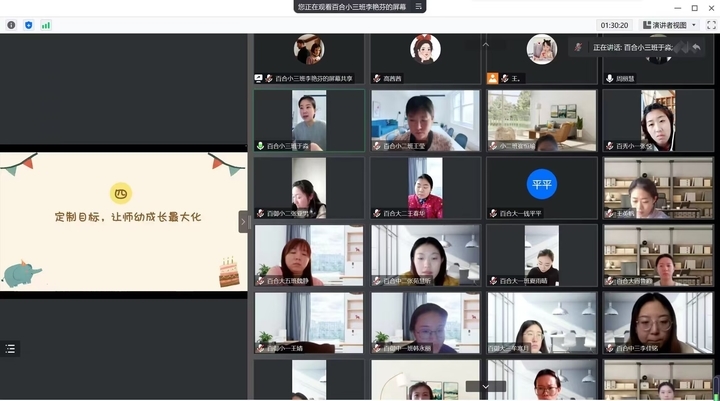Click the 周丽慧 name label

click(625, 79)
